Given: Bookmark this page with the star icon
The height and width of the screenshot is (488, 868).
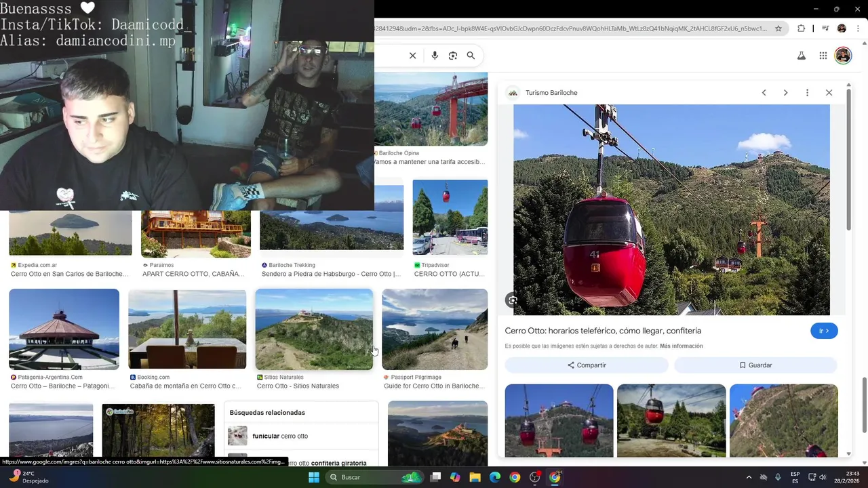Looking at the screenshot, I should (x=778, y=28).
